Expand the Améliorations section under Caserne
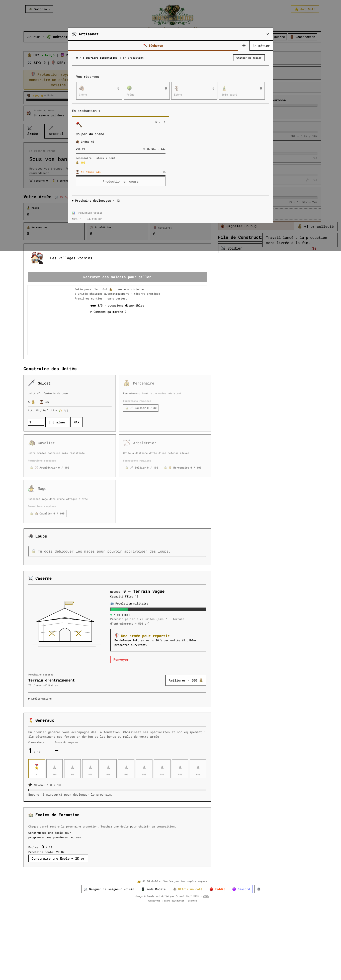 [x=40, y=699]
